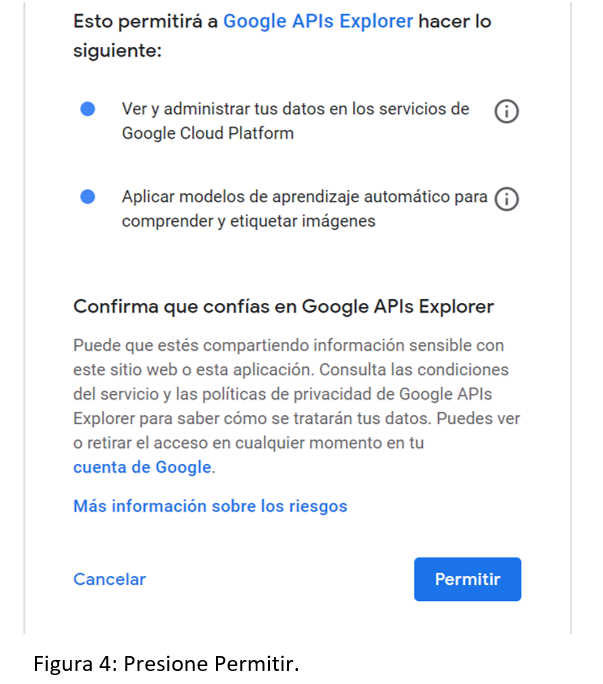The width and height of the screenshot is (603, 684).
Task: Follow the "cuenta de Google" link
Action: click(142, 467)
